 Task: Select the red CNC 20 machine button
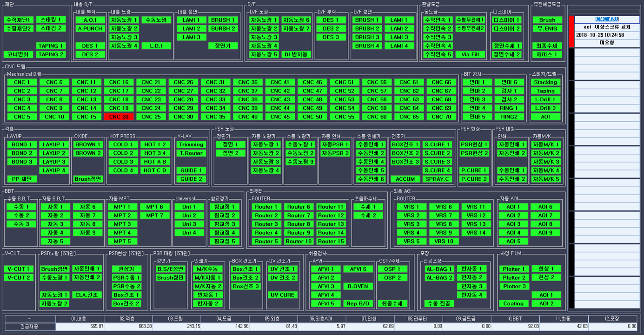(x=119, y=117)
